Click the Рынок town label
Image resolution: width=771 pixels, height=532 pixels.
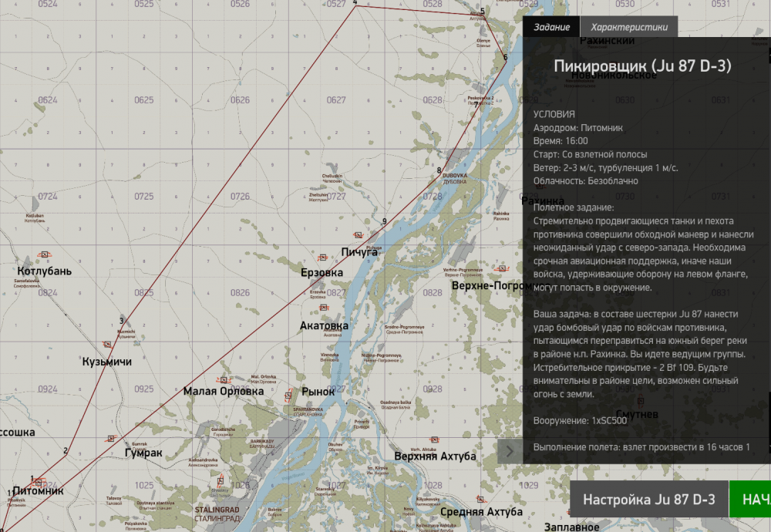click(x=318, y=392)
